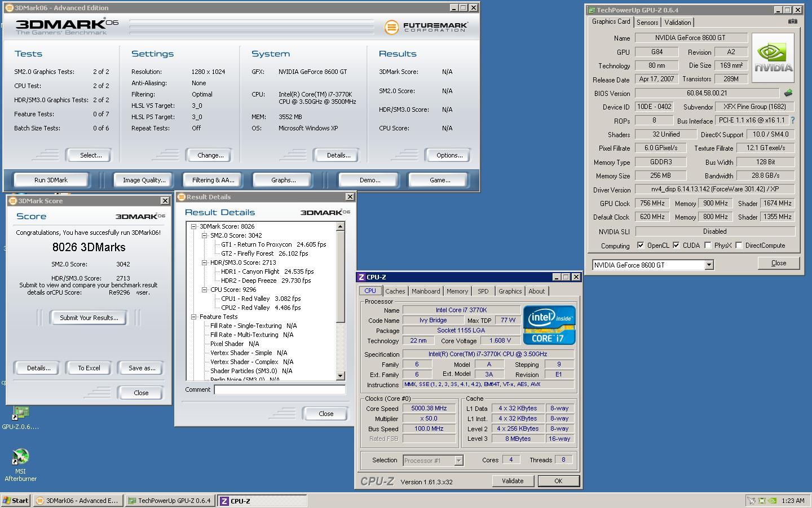Open the Mainboard tab in CPU-Z
The height and width of the screenshot is (508, 812).
coord(426,291)
